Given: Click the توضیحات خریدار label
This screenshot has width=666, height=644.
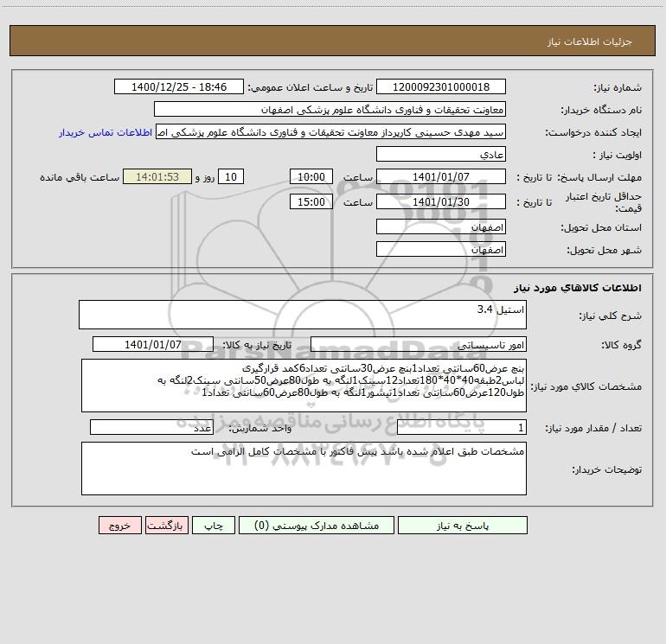Looking at the screenshot, I should pyautogui.click(x=607, y=469).
